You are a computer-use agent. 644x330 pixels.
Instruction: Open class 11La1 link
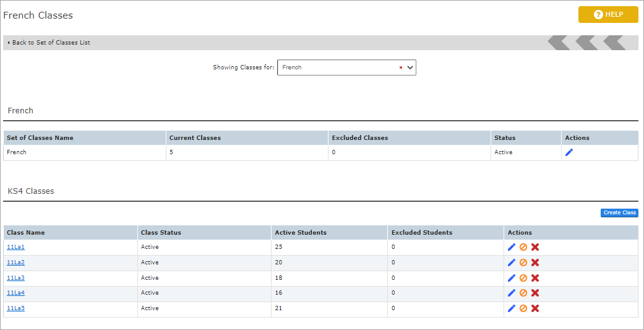click(x=15, y=247)
